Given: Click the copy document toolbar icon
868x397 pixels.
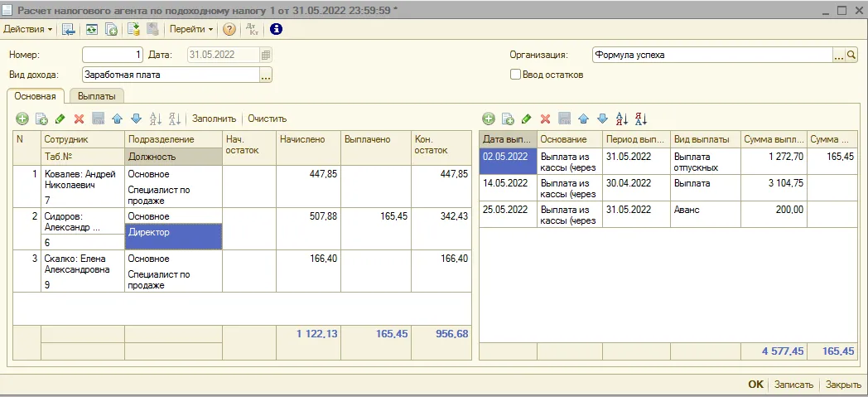Looking at the screenshot, I should point(112,29).
